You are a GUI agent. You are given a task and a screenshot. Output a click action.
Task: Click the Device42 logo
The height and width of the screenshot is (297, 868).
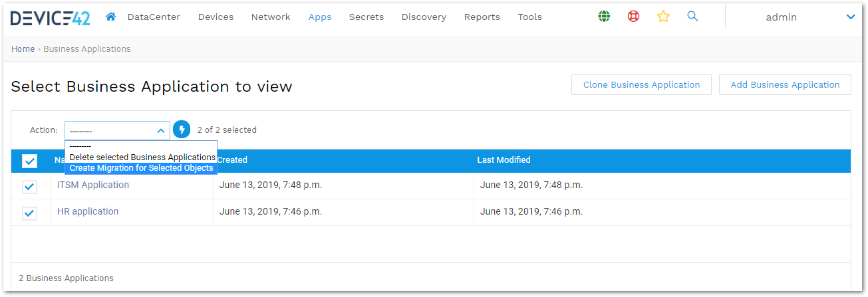coord(50,17)
